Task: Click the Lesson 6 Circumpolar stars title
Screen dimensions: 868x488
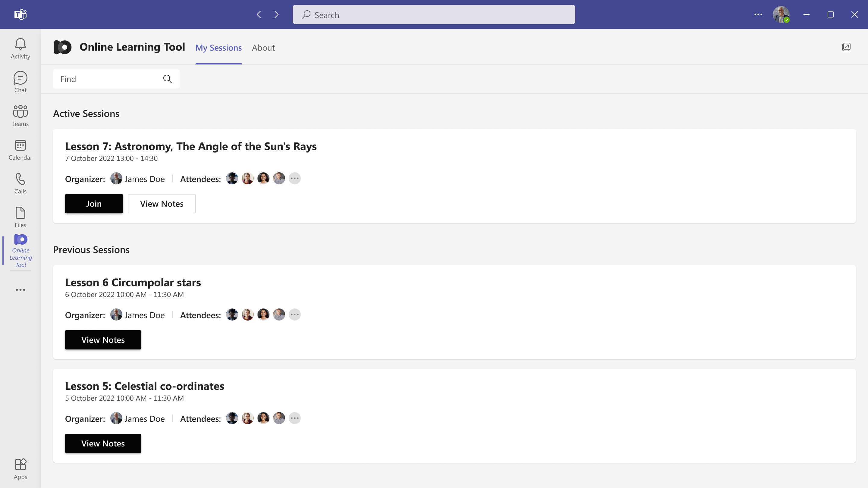Action: [133, 282]
